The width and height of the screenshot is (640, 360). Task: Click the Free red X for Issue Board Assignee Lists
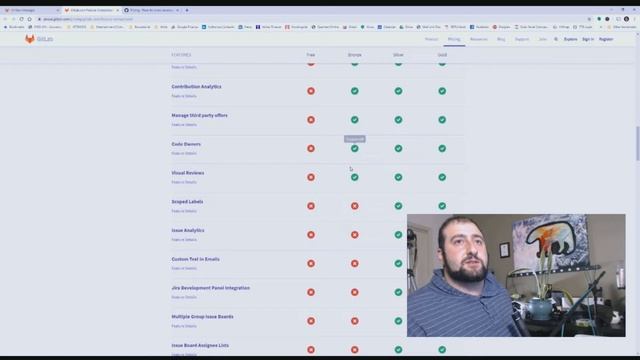point(311,350)
